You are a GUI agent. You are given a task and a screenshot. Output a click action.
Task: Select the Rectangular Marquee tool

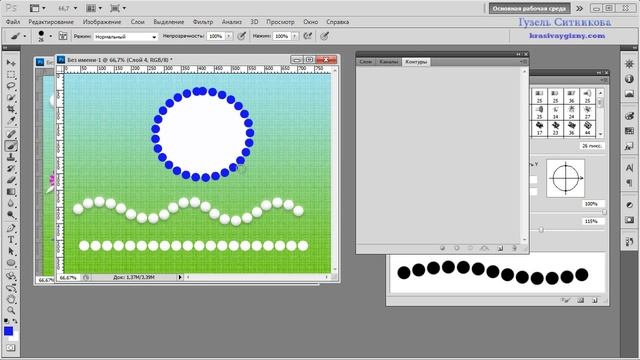point(11,74)
